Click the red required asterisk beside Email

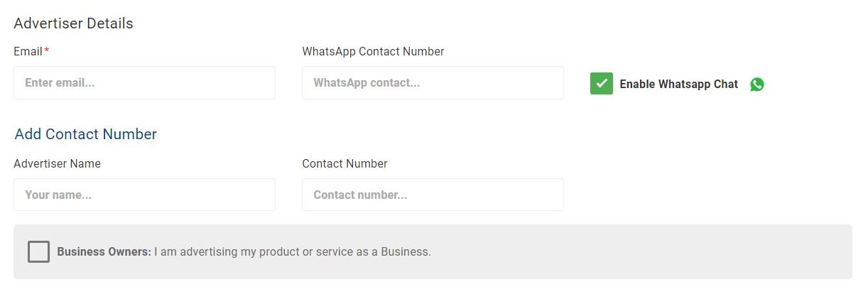point(47,51)
